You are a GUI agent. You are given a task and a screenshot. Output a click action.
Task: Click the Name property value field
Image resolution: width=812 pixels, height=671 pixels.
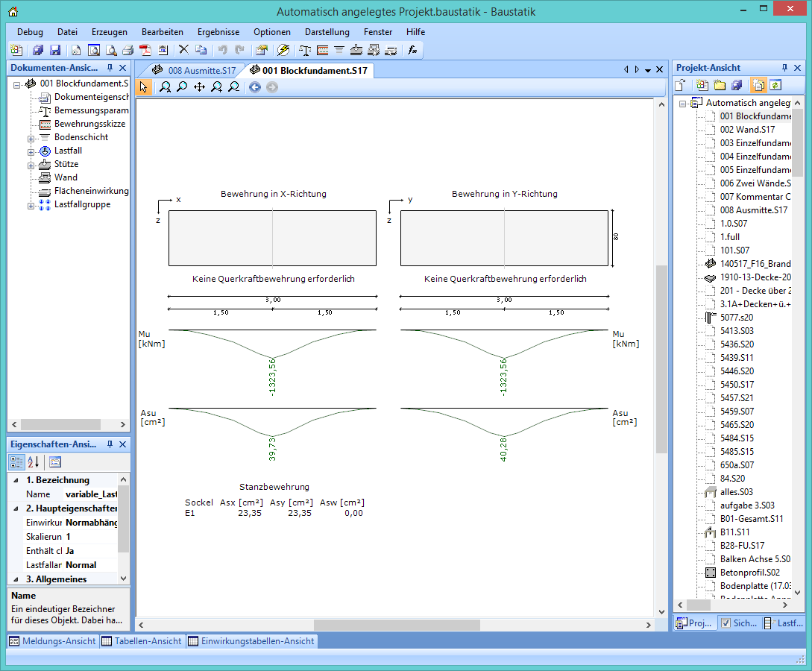tap(91, 494)
